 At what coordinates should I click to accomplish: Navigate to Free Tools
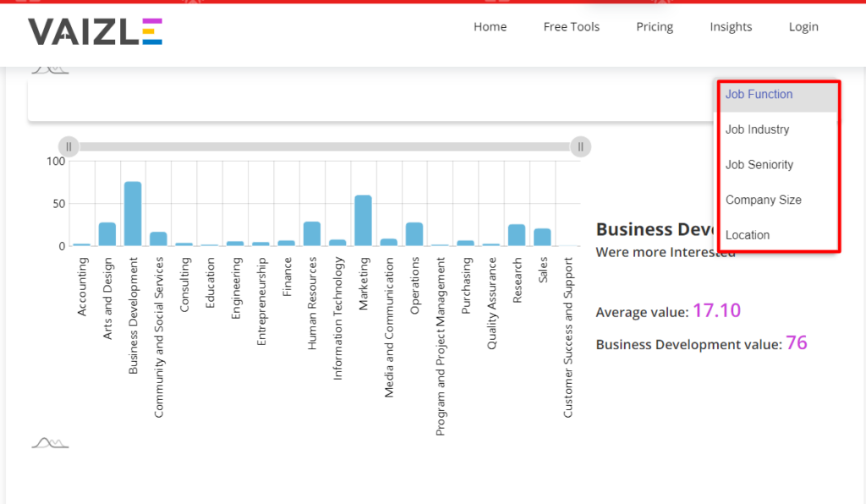point(571,26)
